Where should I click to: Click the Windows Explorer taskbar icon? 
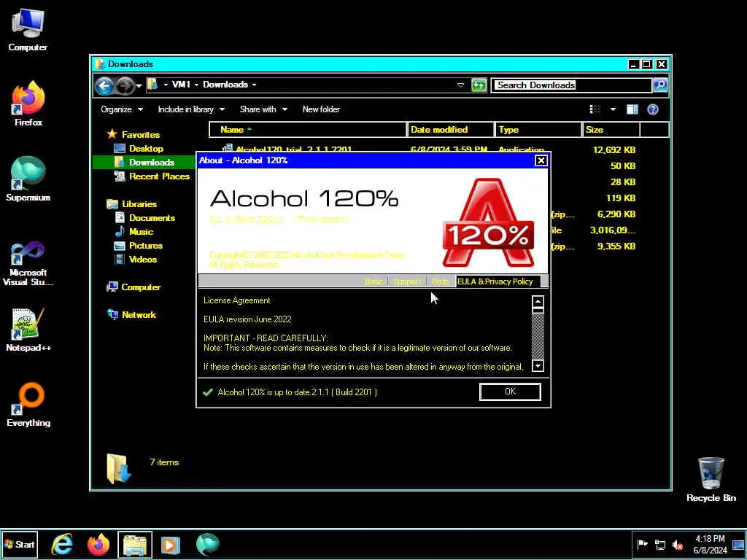pyautogui.click(x=135, y=545)
